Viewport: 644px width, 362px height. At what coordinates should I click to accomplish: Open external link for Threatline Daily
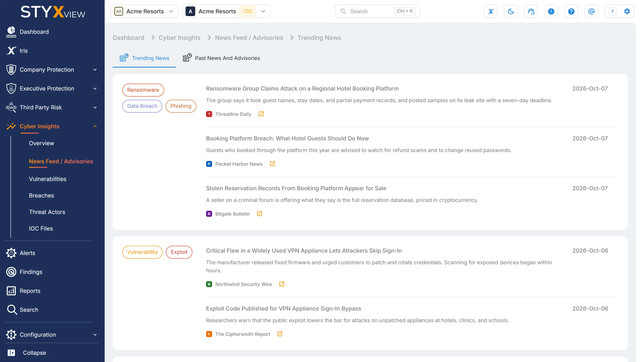(x=261, y=114)
